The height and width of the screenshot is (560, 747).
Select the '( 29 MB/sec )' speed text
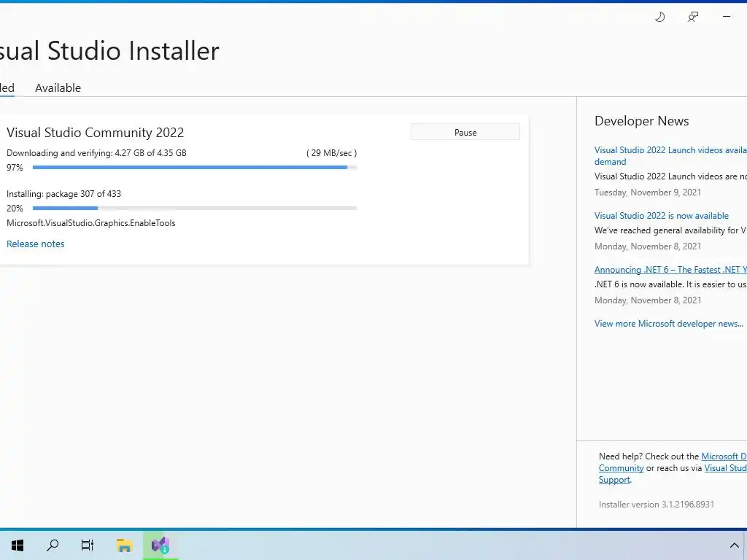coord(332,153)
